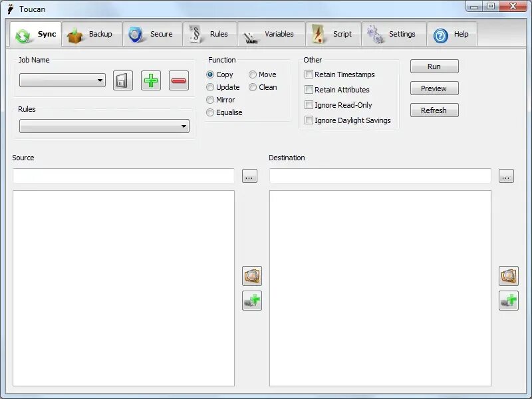Image resolution: width=532 pixels, height=399 pixels.
Task: Check Ignore Daylight Savings
Action: pos(309,120)
